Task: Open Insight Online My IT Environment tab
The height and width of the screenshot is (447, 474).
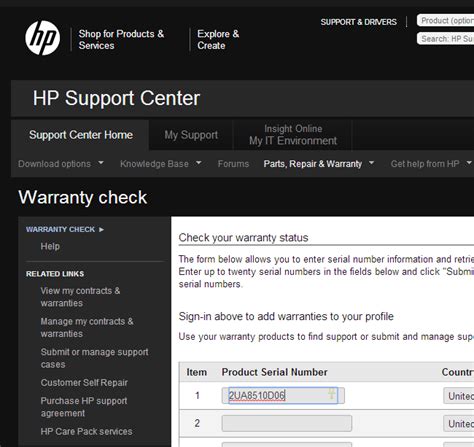Action: [x=293, y=135]
